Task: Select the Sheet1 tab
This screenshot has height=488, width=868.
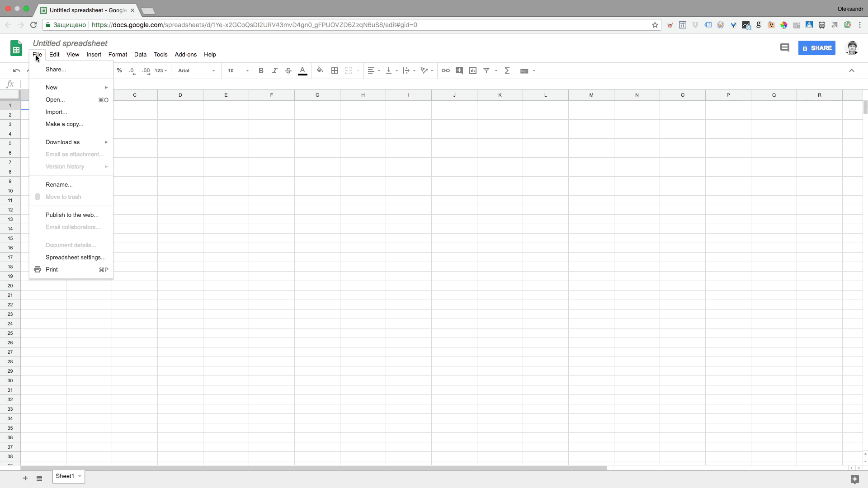Action: pyautogui.click(x=64, y=476)
